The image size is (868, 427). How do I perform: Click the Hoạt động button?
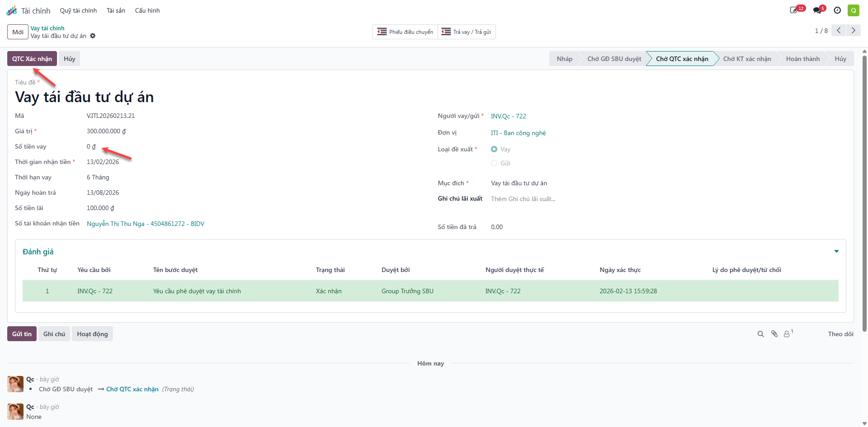coord(92,334)
